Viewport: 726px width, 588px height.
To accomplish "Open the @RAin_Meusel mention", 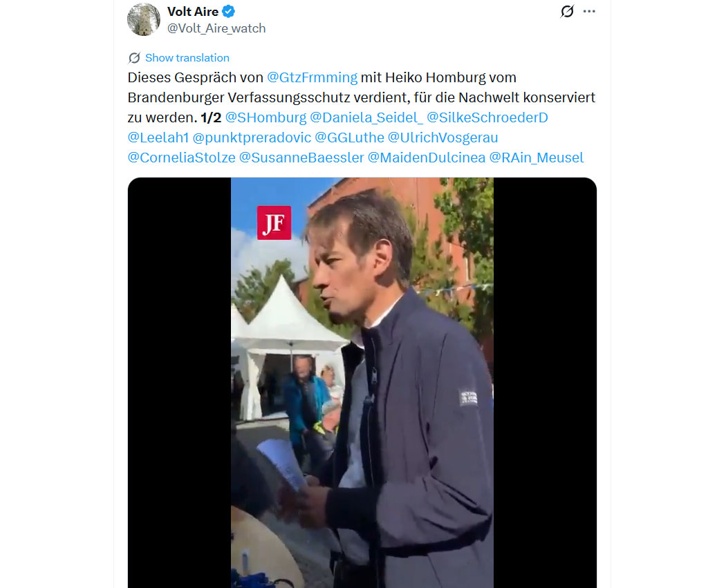I will [x=536, y=158].
